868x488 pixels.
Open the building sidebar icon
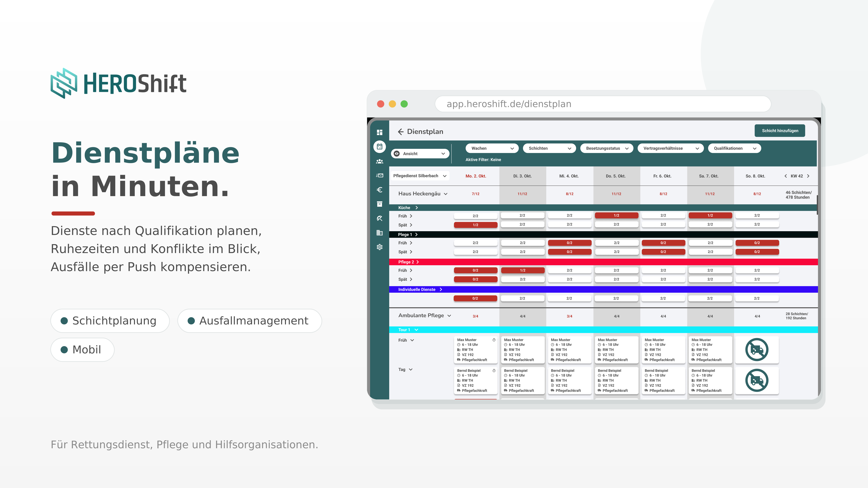pyautogui.click(x=379, y=233)
